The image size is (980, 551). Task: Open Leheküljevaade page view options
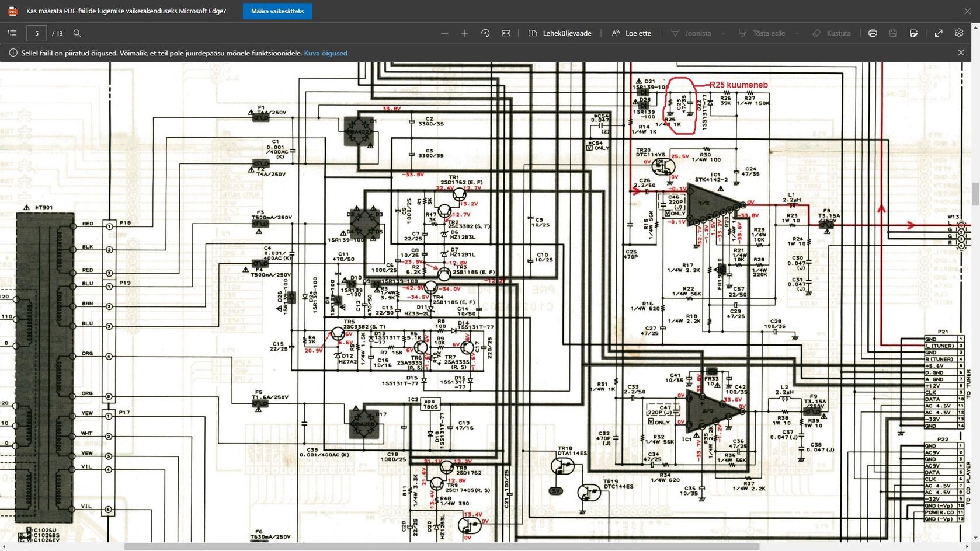pos(560,33)
